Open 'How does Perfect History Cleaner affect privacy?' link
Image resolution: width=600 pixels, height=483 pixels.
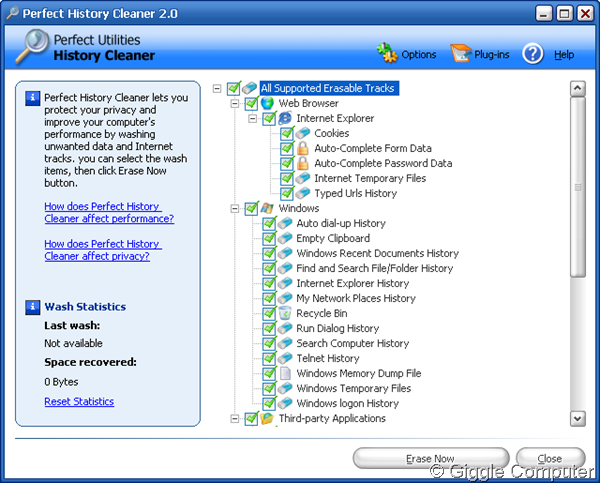[103, 250]
